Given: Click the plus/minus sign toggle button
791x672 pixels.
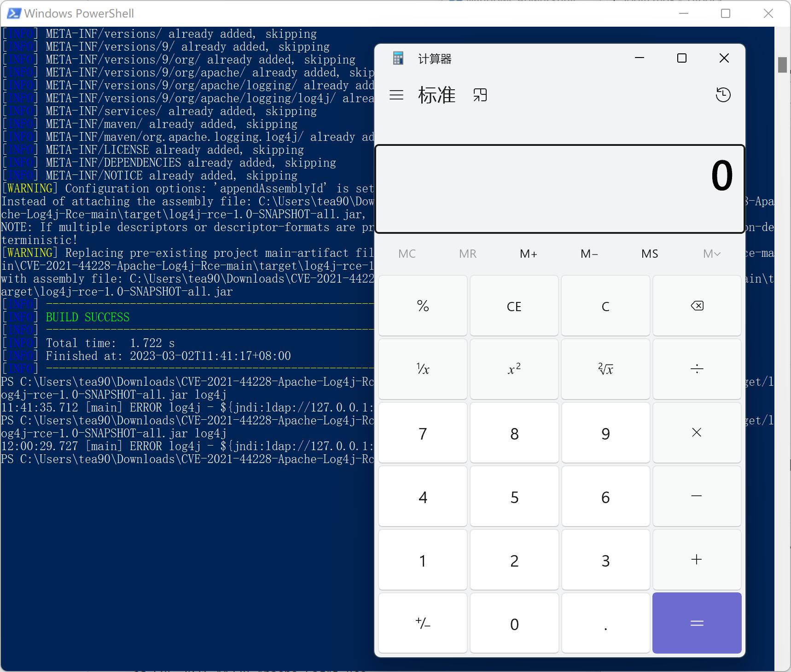Looking at the screenshot, I should tap(423, 623).
